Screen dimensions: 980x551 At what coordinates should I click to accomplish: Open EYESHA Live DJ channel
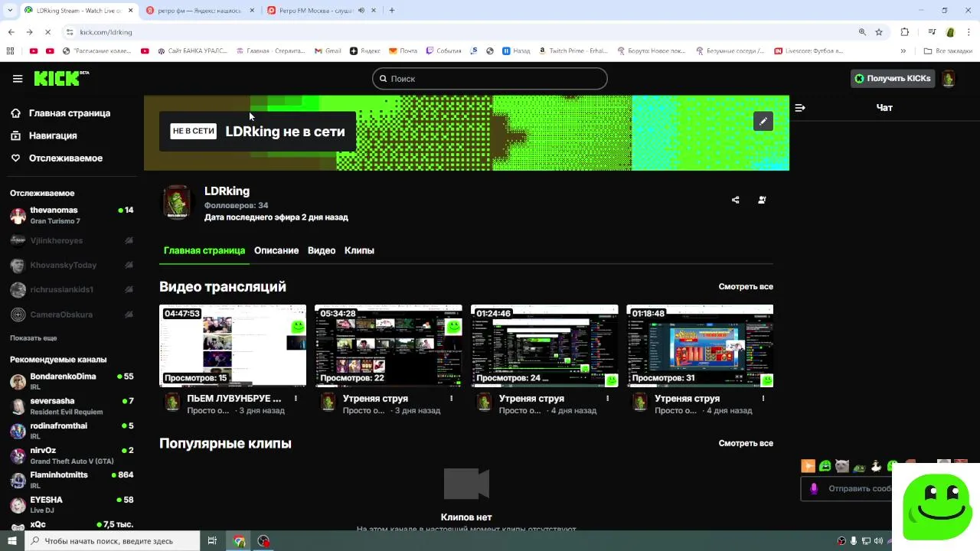tap(71, 504)
